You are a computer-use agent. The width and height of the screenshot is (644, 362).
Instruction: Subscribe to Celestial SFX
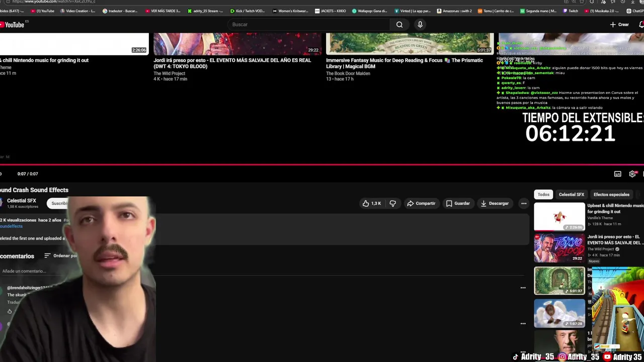pos(59,203)
